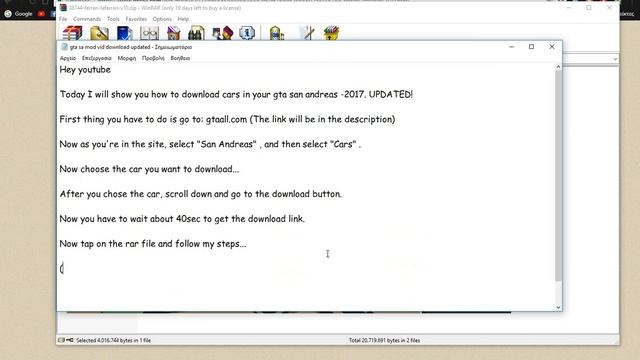Open the Commands menu in WinRAR

click(87, 19)
